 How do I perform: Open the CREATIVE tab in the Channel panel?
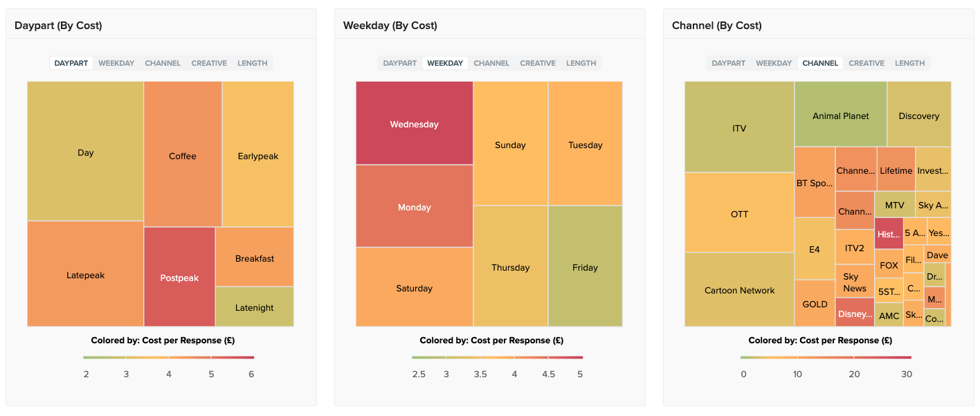(866, 63)
